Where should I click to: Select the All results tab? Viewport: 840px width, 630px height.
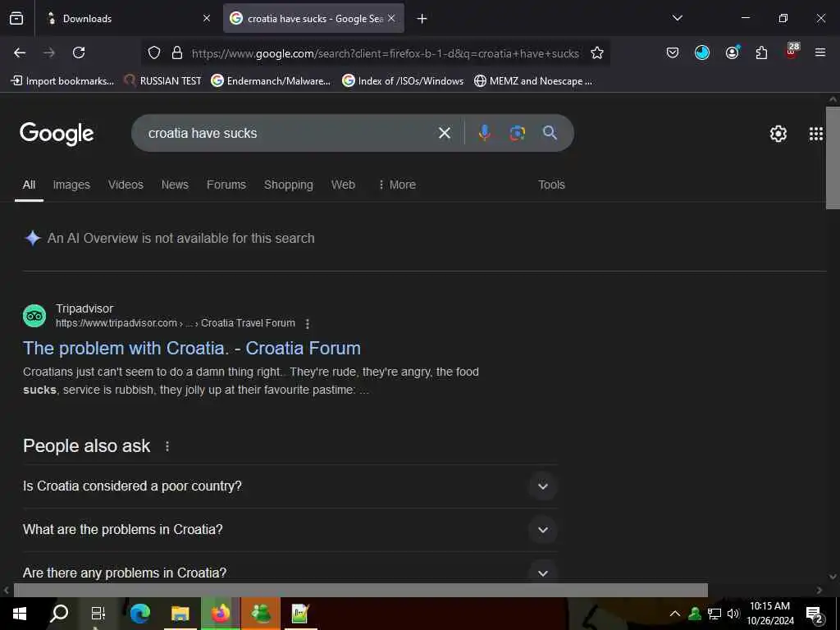(29, 185)
